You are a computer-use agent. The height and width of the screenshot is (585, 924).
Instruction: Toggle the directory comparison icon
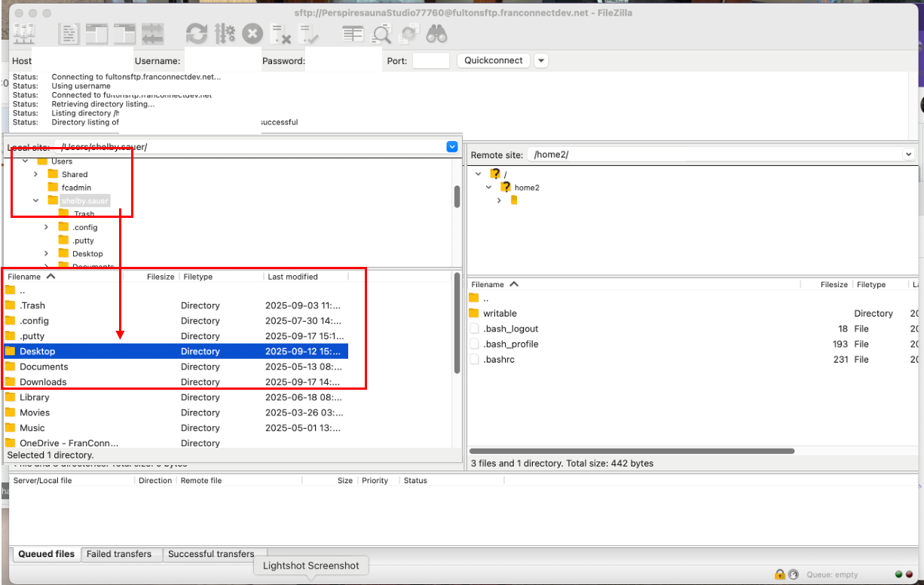click(x=381, y=34)
